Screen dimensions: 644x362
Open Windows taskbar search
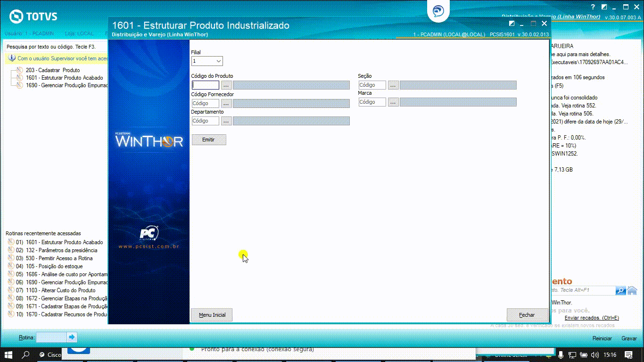click(26, 354)
